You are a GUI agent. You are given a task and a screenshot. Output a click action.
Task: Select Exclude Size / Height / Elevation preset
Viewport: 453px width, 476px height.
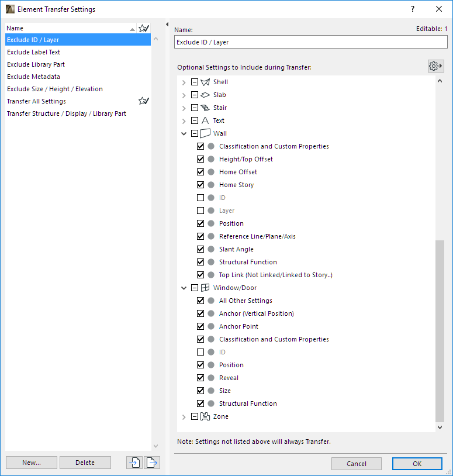click(x=78, y=89)
